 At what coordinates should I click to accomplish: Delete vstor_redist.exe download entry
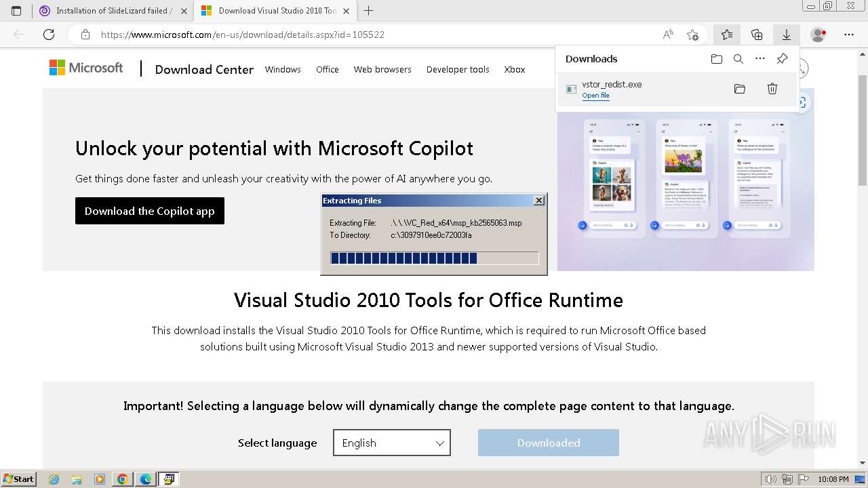[772, 89]
